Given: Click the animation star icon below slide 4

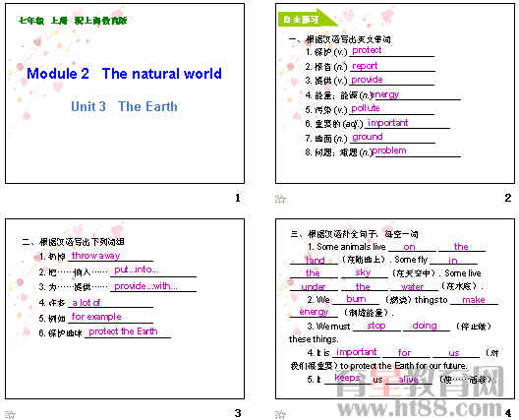Looking at the screenshot, I should [x=280, y=414].
